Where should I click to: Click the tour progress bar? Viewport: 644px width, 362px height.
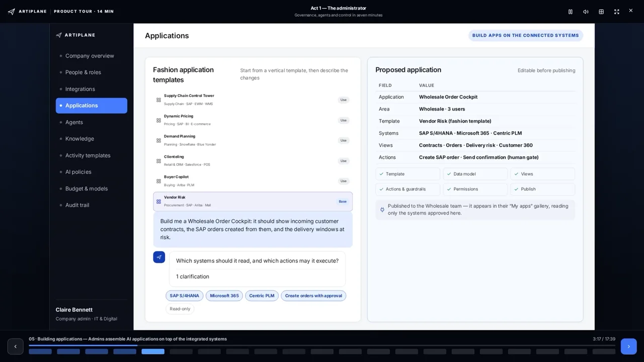pyautogui.click(x=322, y=345)
